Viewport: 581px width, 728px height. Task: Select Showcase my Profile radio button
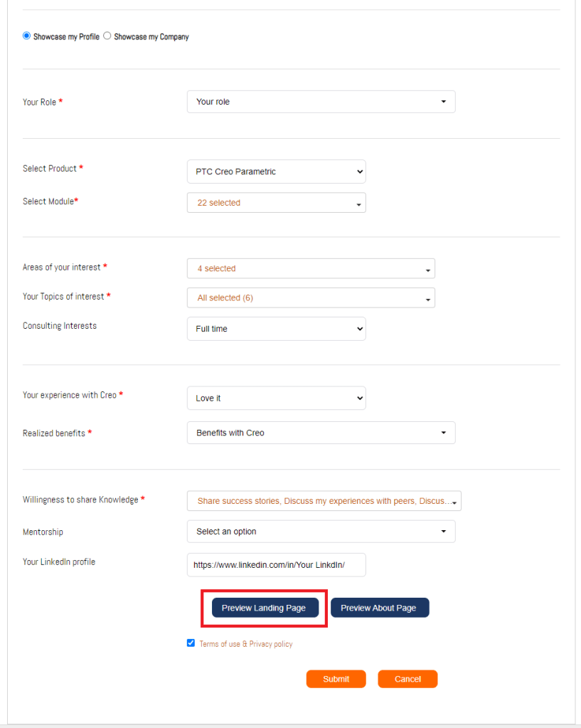click(27, 36)
